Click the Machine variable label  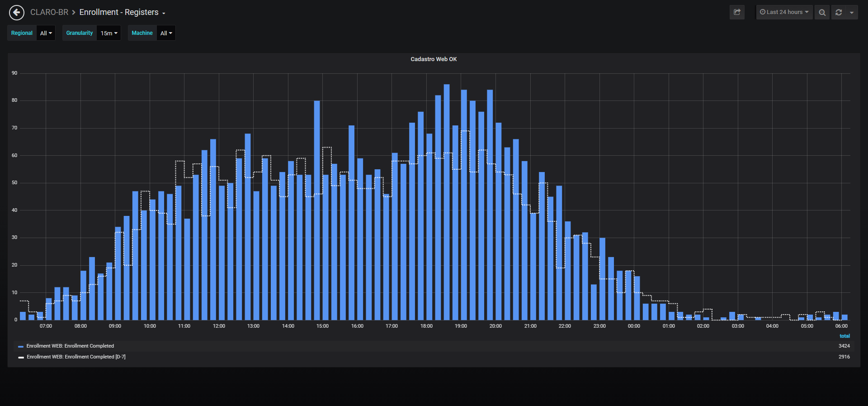142,33
